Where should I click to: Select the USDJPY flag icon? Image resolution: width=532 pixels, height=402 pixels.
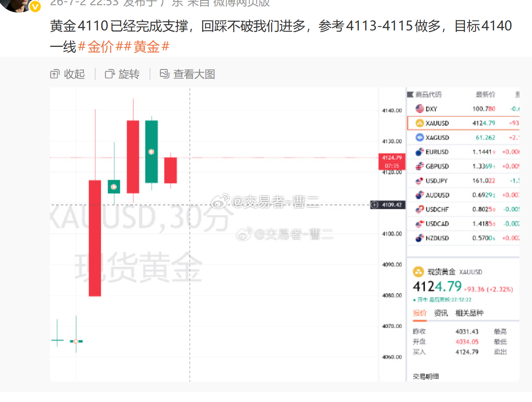coord(419,181)
